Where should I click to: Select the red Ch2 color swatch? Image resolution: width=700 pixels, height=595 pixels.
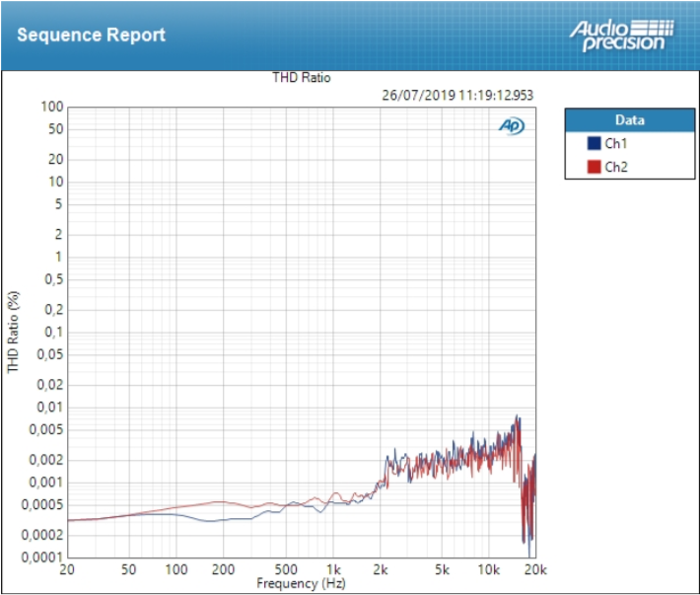coord(594,167)
